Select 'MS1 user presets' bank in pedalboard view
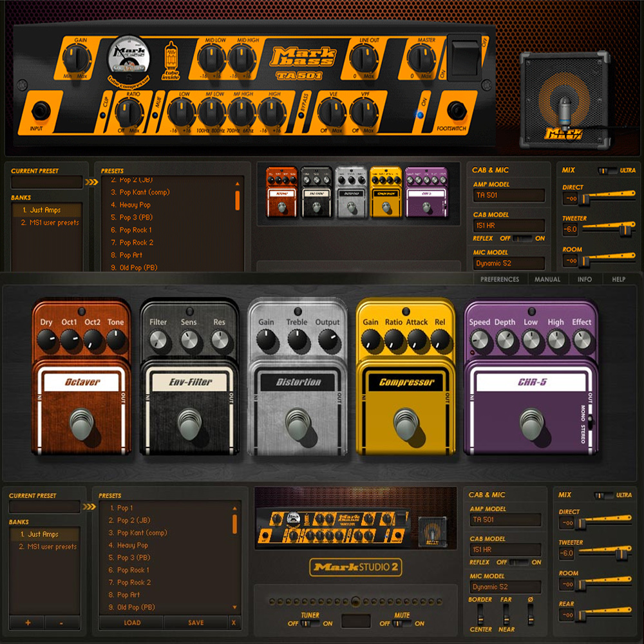Image resolution: width=644 pixels, height=644 pixels. [44, 547]
